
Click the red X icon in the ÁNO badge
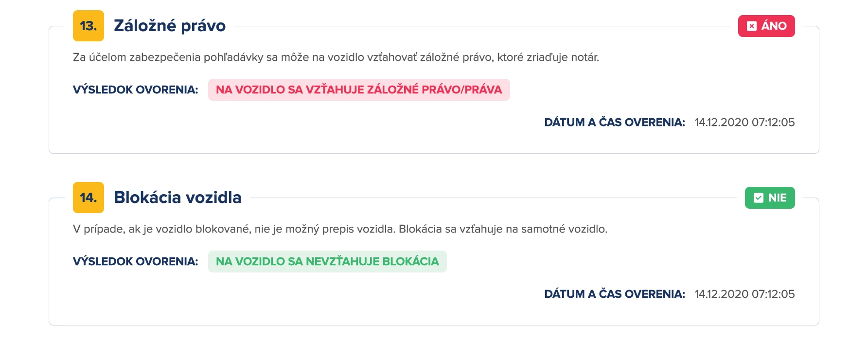752,27
